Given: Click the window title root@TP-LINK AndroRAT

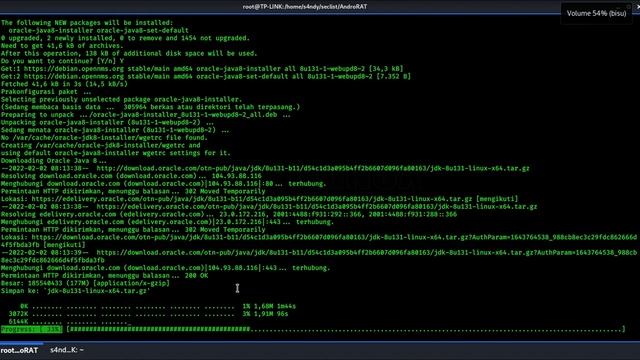Looking at the screenshot, I should [304, 7].
